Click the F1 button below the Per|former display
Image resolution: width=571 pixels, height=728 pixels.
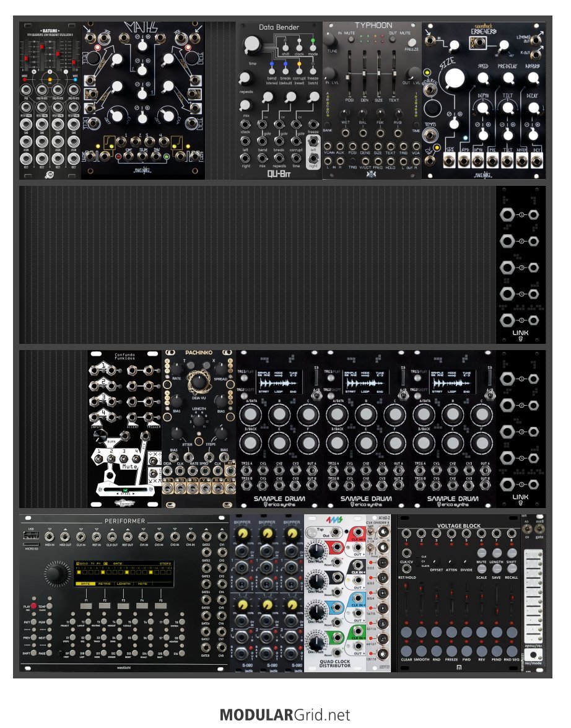point(86,606)
